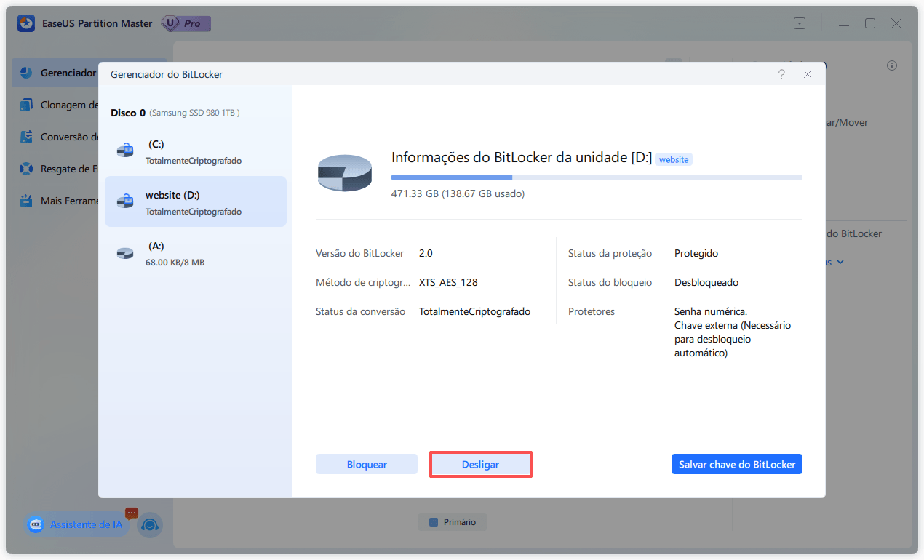Click the Protegido status value

pyautogui.click(x=696, y=253)
